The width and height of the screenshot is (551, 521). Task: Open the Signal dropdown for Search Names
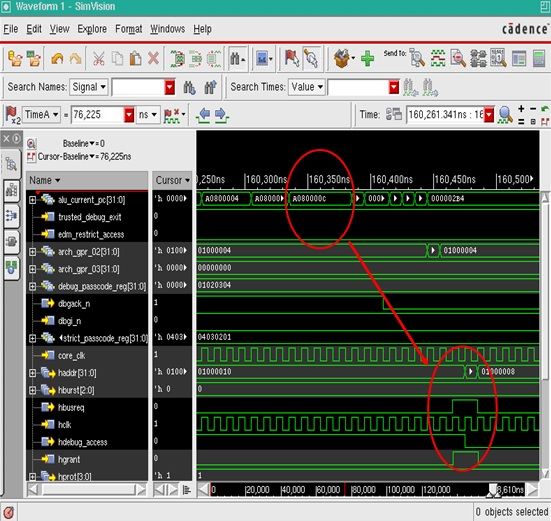(x=89, y=87)
